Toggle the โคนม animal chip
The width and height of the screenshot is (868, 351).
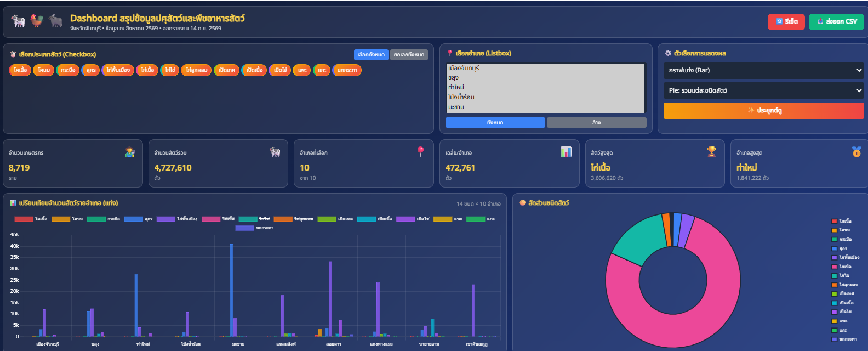click(x=44, y=70)
